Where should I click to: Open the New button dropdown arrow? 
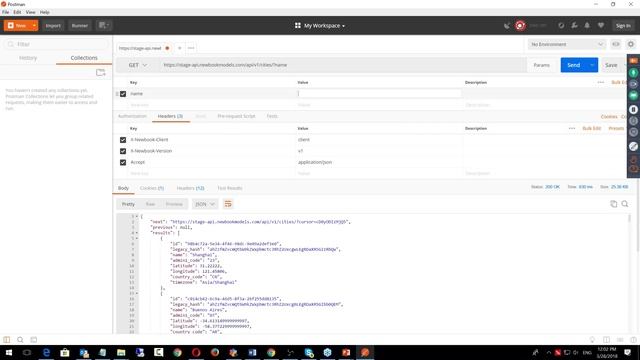click(x=34, y=25)
